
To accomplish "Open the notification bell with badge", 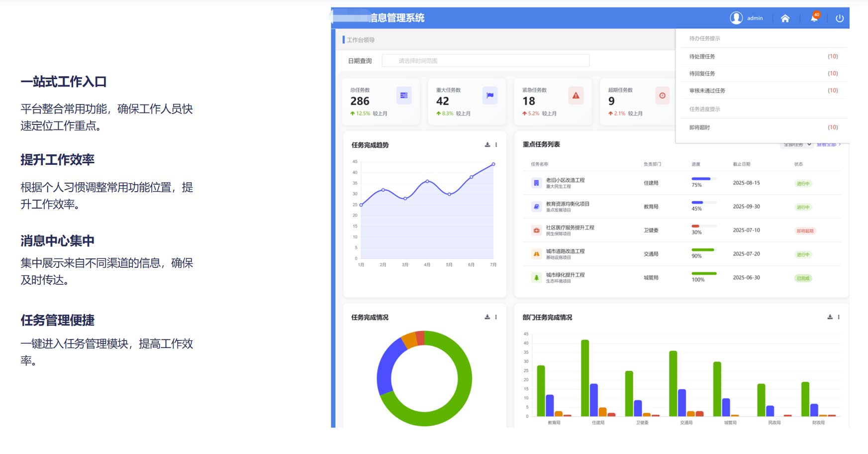I will pos(814,18).
